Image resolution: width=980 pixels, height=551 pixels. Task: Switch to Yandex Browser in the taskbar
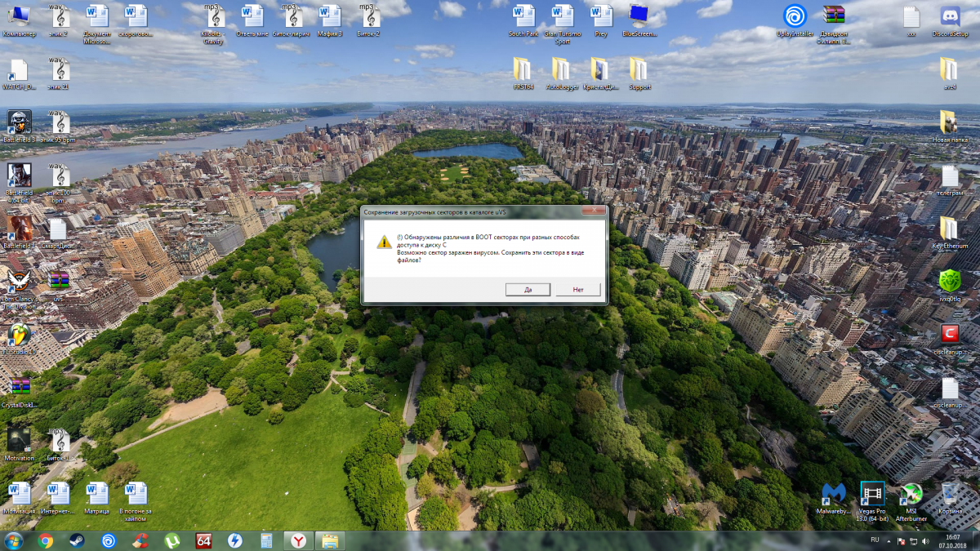[299, 540]
